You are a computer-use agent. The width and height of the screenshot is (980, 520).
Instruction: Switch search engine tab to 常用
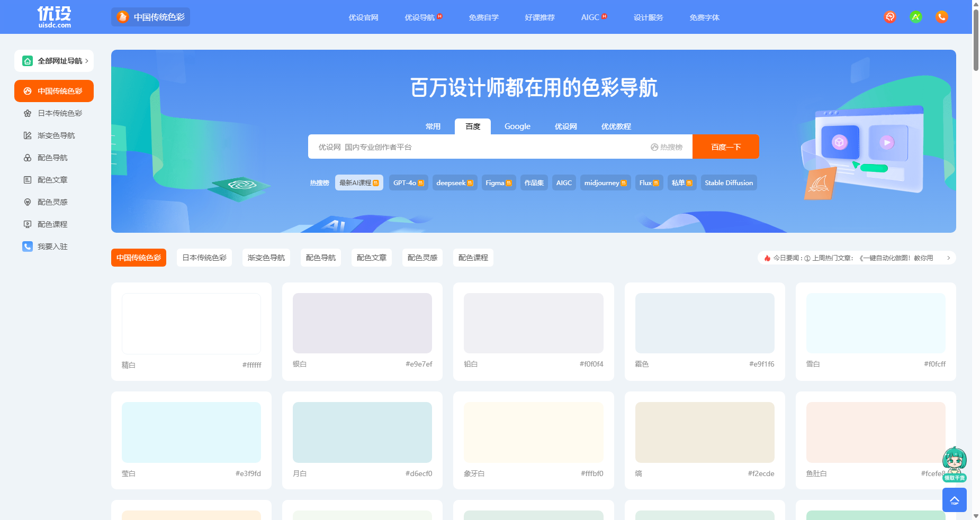(433, 126)
